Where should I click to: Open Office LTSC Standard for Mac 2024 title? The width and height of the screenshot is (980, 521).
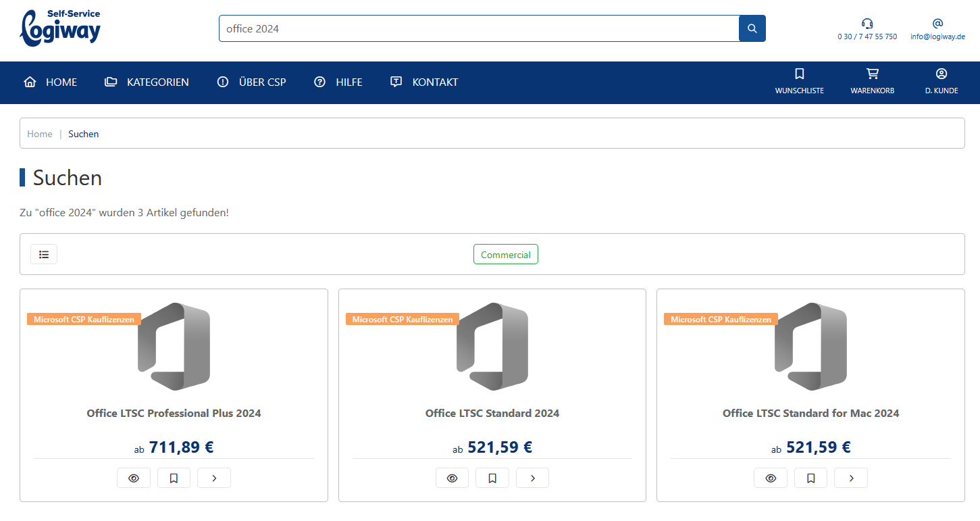coord(810,413)
